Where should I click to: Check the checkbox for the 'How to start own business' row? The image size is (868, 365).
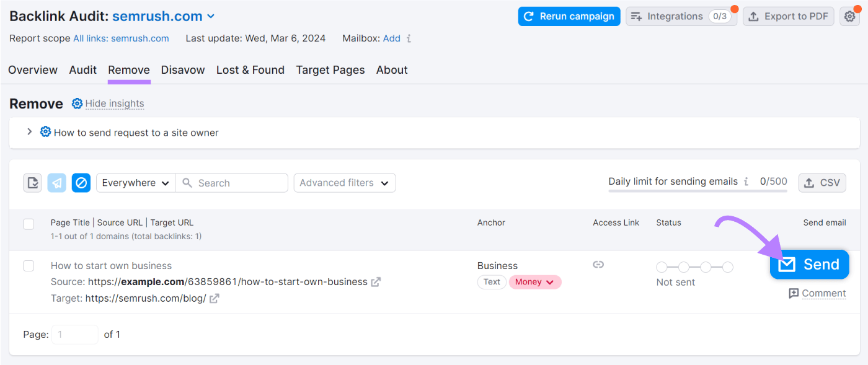tap(28, 265)
